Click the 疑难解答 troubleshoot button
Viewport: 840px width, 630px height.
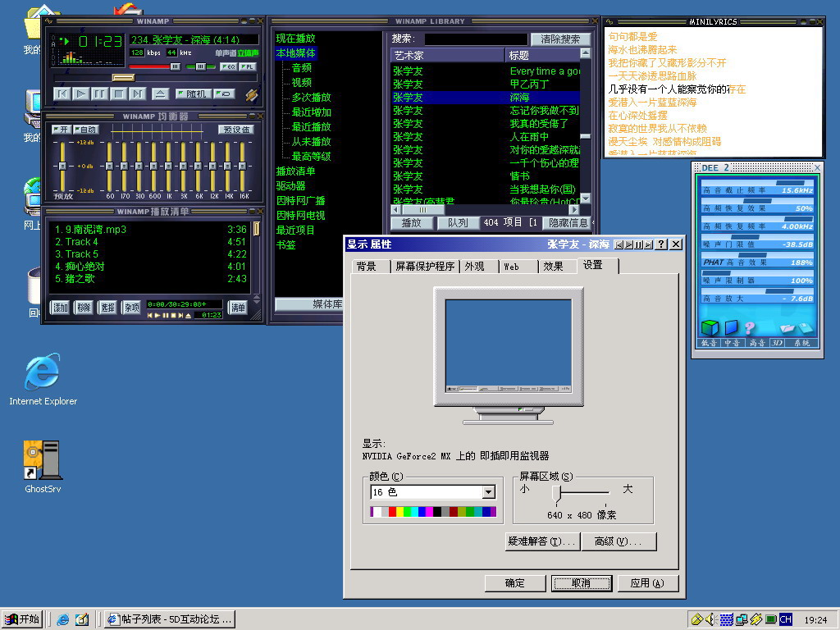(542, 541)
